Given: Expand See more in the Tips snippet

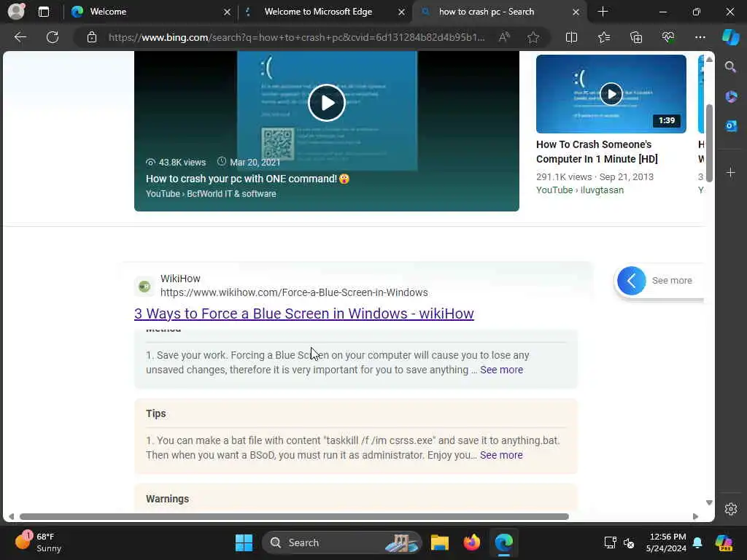Looking at the screenshot, I should click(x=501, y=455).
